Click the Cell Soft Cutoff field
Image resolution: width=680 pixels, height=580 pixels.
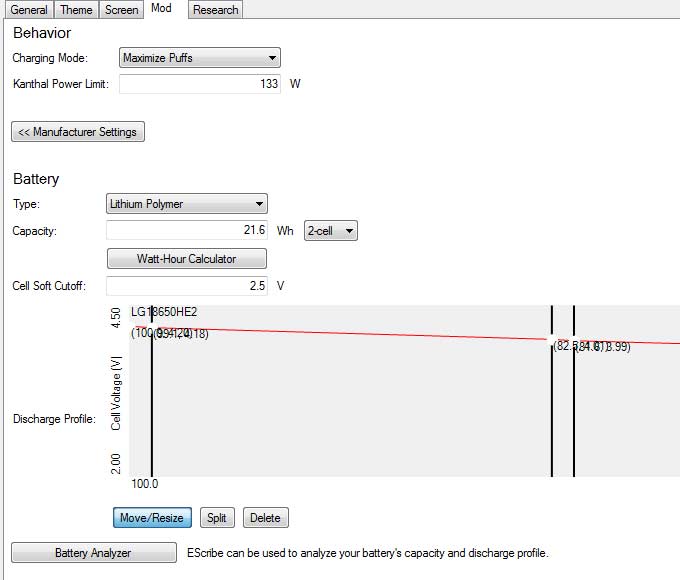pyautogui.click(x=186, y=286)
